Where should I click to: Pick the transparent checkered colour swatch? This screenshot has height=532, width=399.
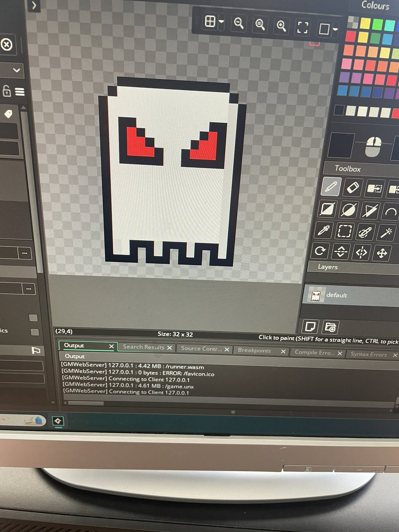[353, 22]
